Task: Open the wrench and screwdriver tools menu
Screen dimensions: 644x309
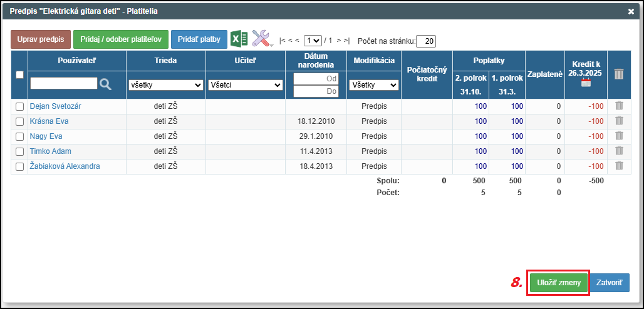Action: pyautogui.click(x=262, y=39)
